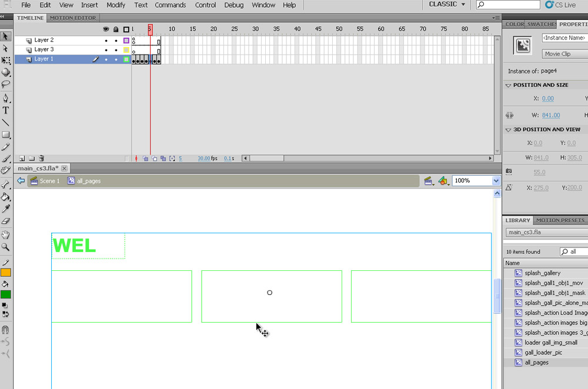Select the Lasso tool
The height and width of the screenshot is (389, 588).
point(6,84)
